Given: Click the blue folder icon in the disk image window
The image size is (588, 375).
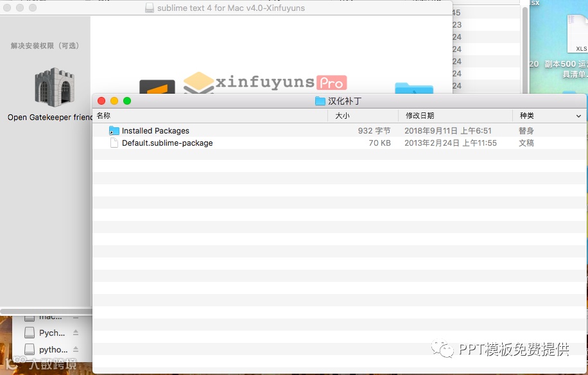Looking at the screenshot, I should point(414,89).
